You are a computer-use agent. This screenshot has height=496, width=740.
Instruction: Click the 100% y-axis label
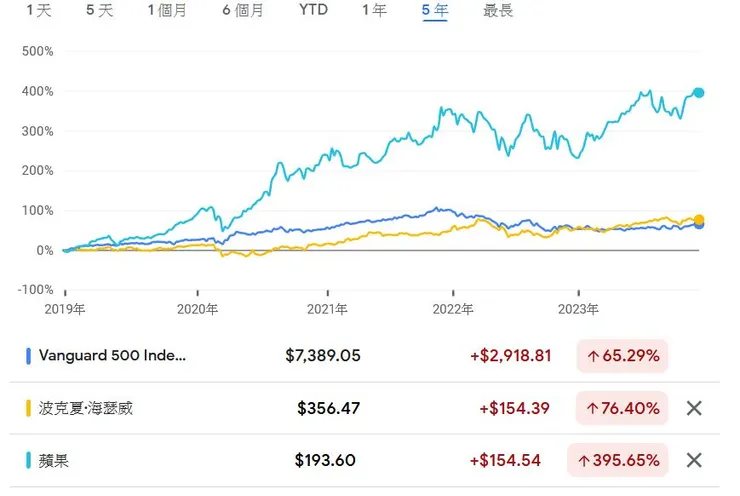pos(37,210)
